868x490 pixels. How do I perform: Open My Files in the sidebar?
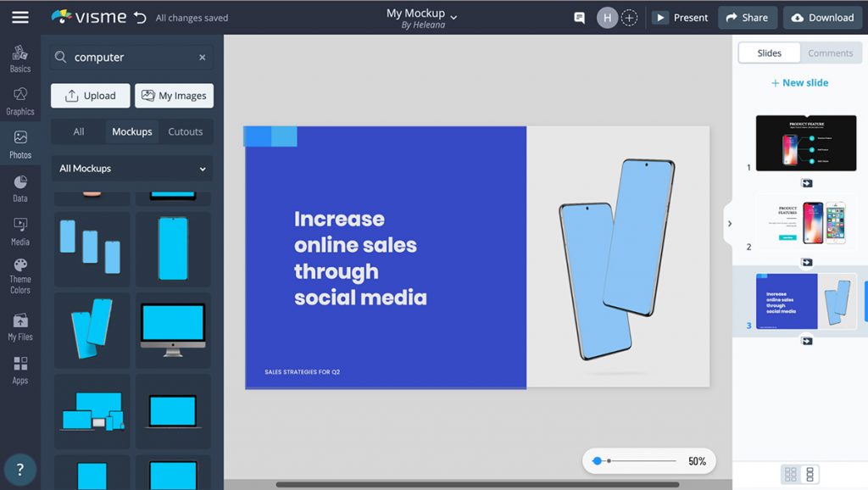[19, 326]
